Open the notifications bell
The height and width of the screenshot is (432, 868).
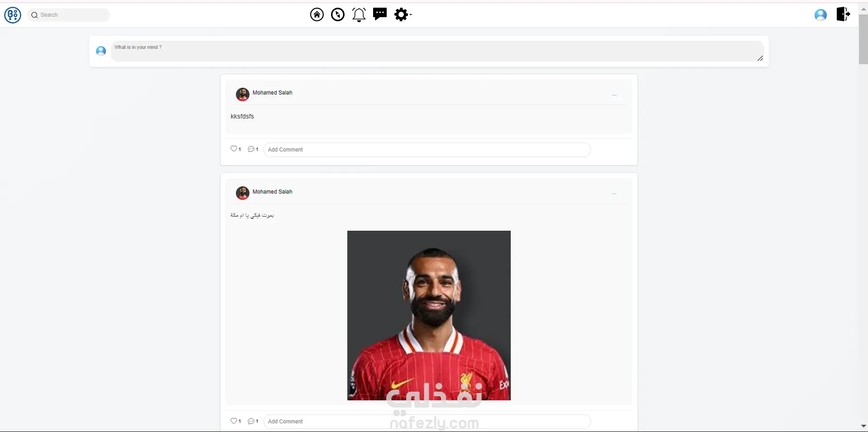(x=359, y=15)
